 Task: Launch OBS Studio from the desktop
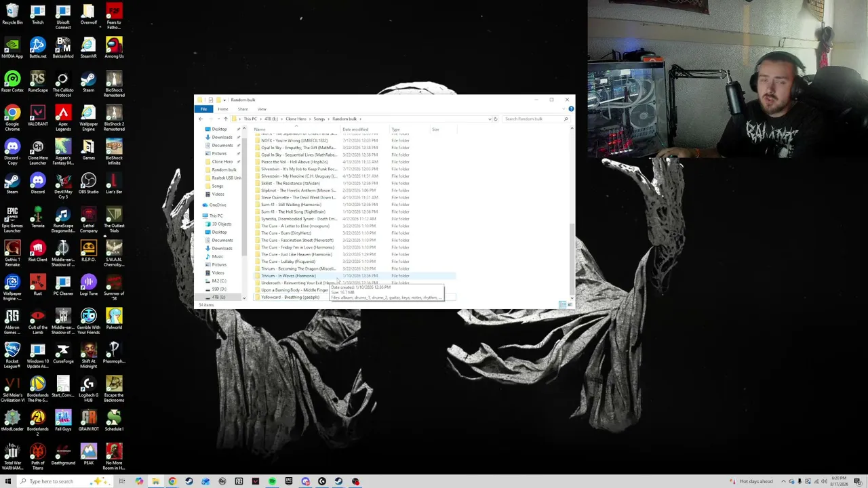[x=88, y=184]
